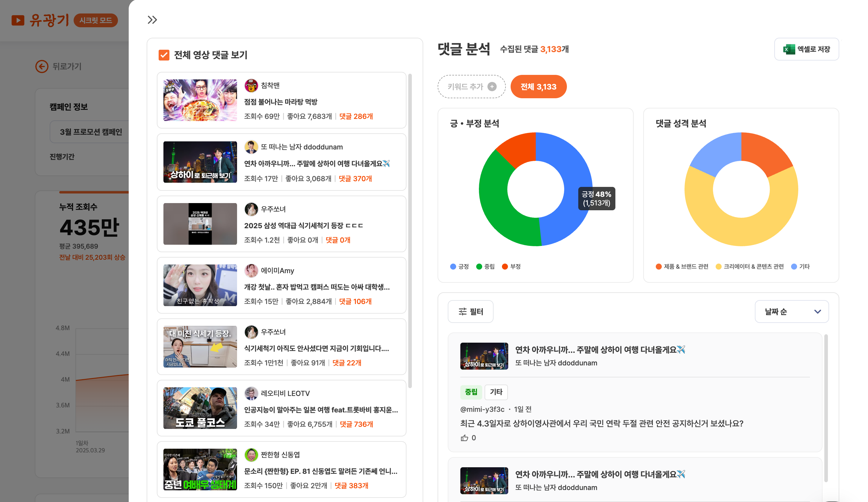Toggle the 기타 category tag on the comment
Screen dimensions: 868x502
coord(496,392)
